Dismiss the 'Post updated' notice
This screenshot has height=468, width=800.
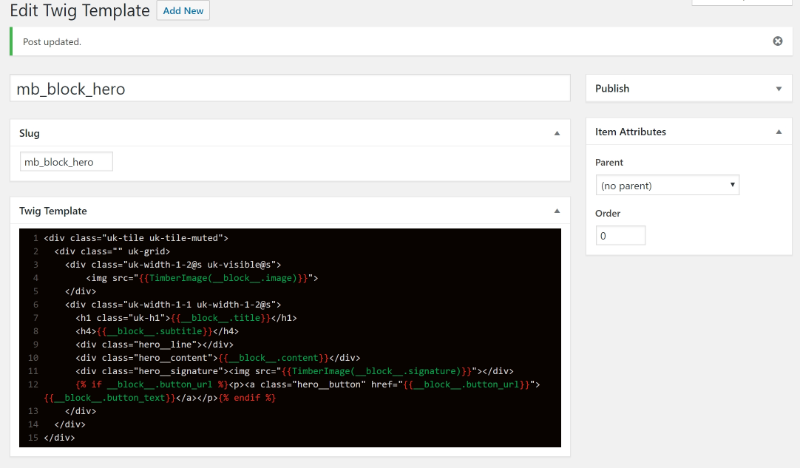[778, 41]
